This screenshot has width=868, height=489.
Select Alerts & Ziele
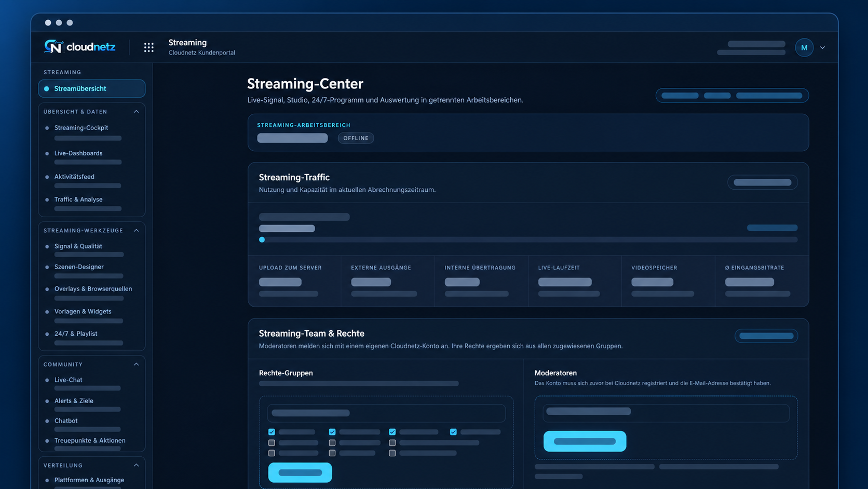74,401
